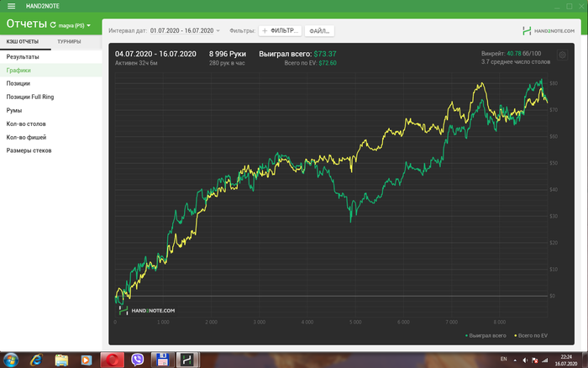Open the Action Center flag tray icon
Viewport: 588px width, 368px height.
(x=535, y=360)
